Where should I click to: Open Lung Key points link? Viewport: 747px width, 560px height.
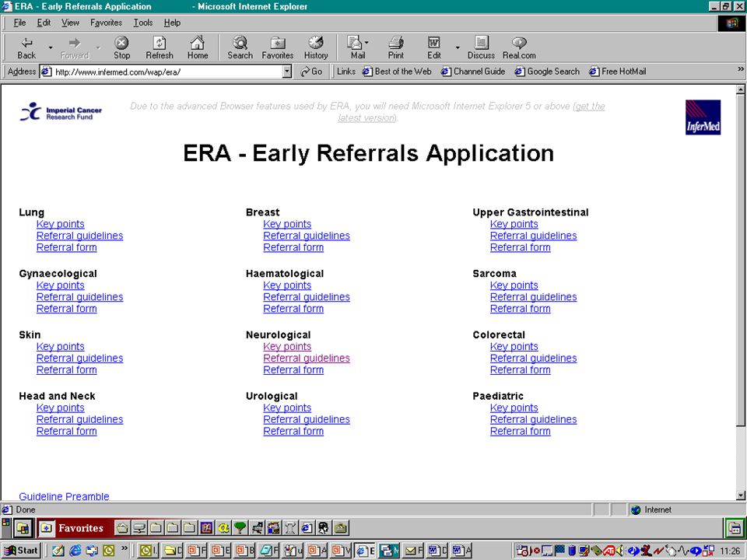(x=61, y=224)
